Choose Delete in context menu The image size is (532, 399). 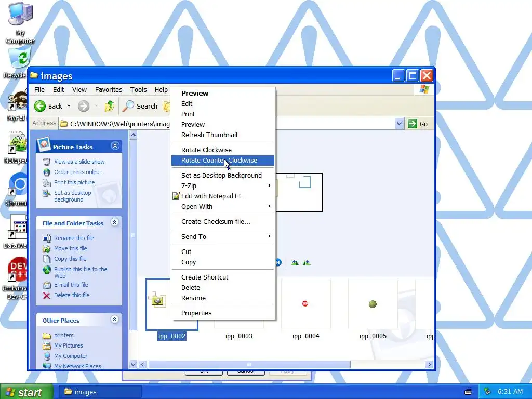coord(223,288)
